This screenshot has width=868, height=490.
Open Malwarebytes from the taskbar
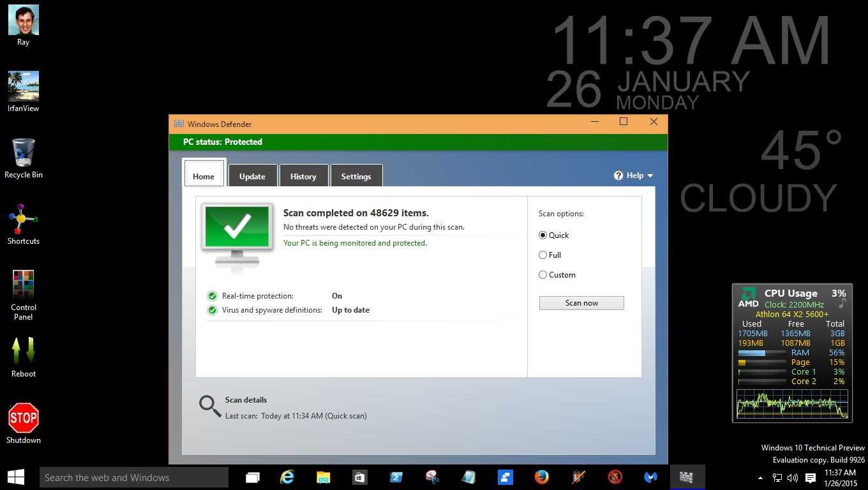651,477
